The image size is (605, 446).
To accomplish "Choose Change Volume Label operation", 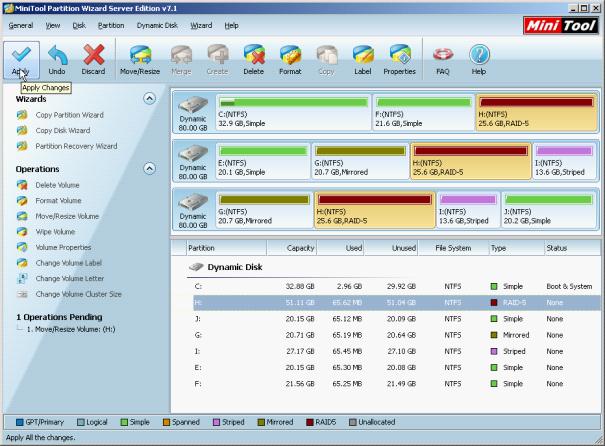I will pos(69,263).
